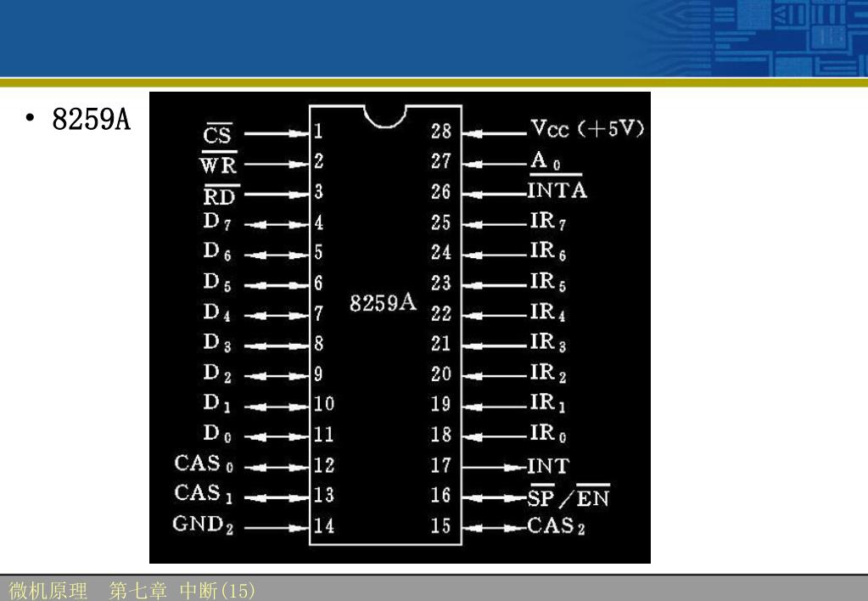The width and height of the screenshot is (868, 601).
Task: Select the GND pin label
Action: pyautogui.click(x=203, y=525)
